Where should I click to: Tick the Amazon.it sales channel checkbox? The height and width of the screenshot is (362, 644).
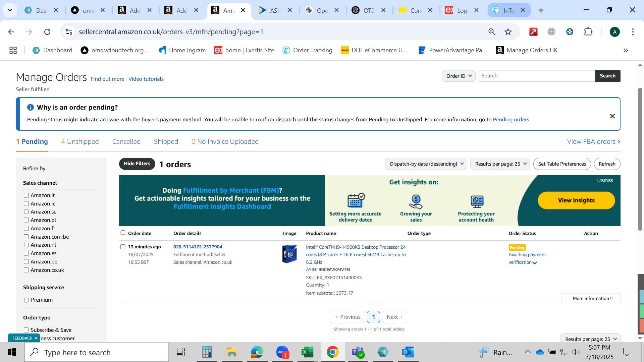pos(26,195)
